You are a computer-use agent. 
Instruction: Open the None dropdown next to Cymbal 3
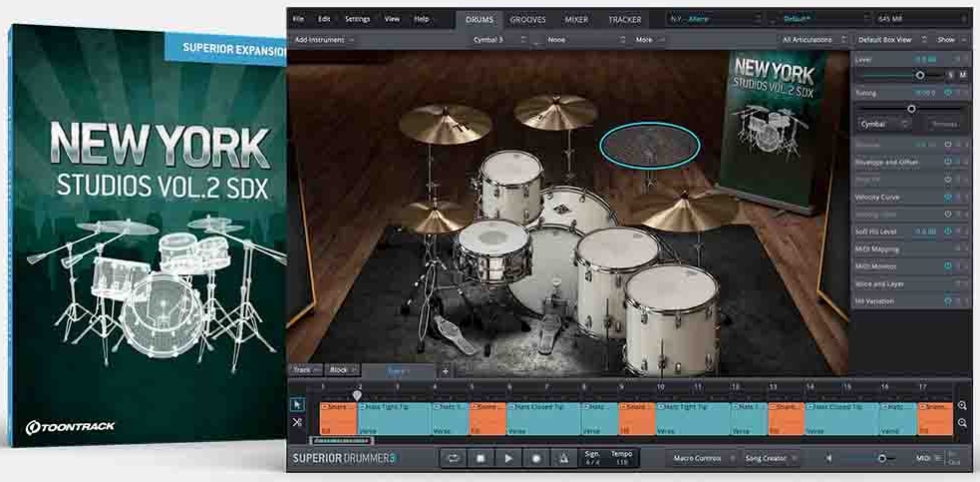click(x=584, y=40)
